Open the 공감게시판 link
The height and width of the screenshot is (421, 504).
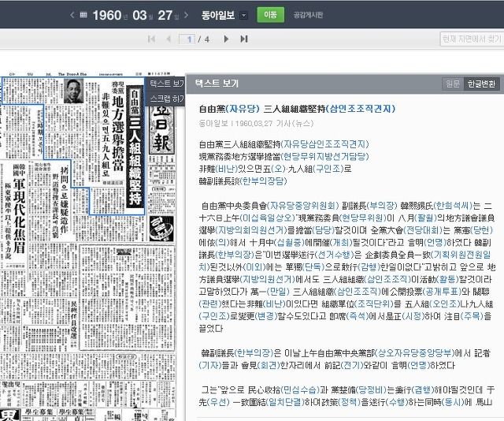[x=308, y=15]
